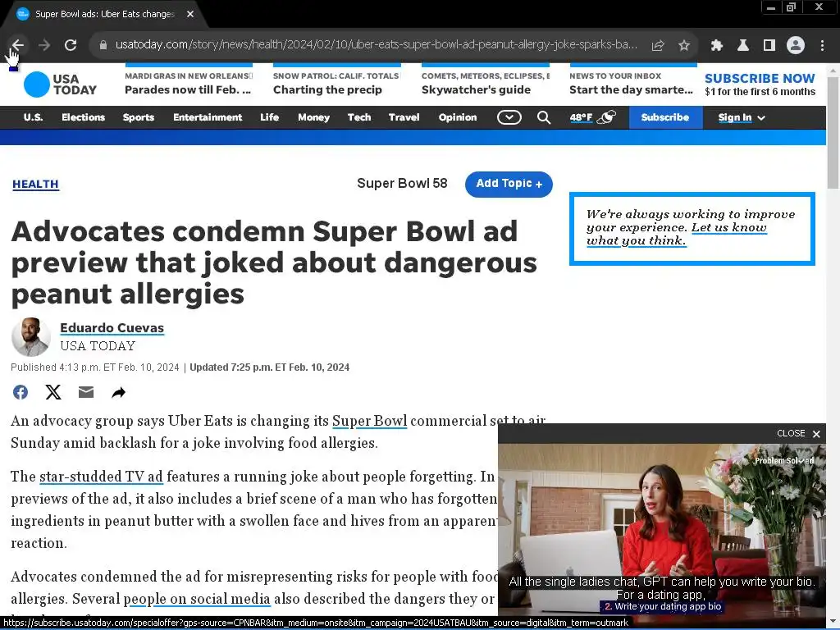Image resolution: width=840 pixels, height=630 pixels.
Task: Click the Chrome Labs flask icon
Action: point(743,46)
